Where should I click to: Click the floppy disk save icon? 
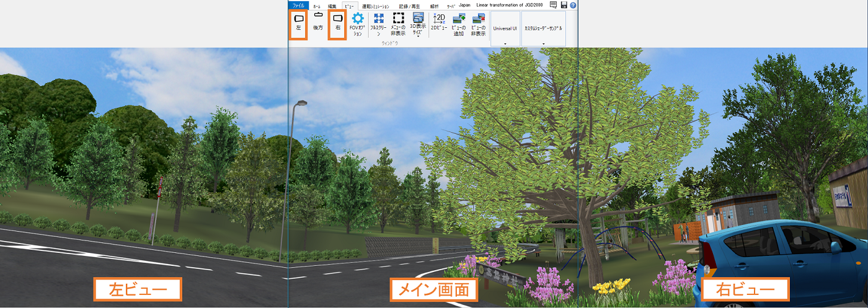[564, 5]
